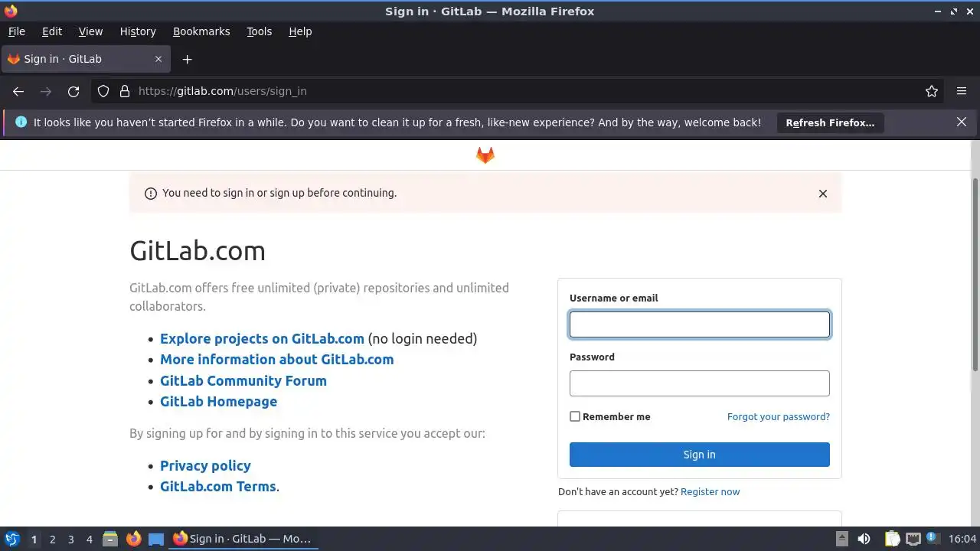Click the info icon in notification bar
Screen dimensions: 980x551
(x=21, y=122)
